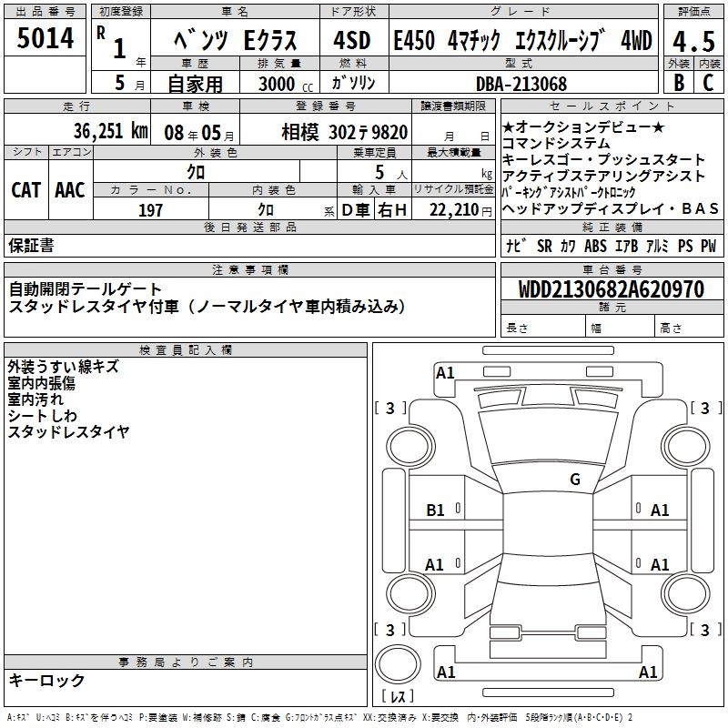Select the note 自動開閉テールゲート
This screenshot has height=728, width=728.
point(85,289)
